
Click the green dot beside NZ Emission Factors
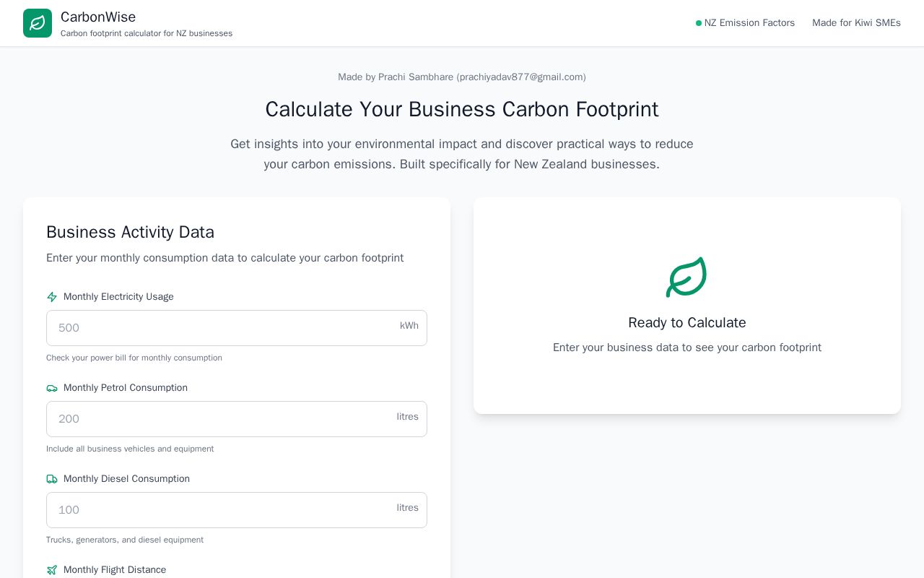pos(699,23)
